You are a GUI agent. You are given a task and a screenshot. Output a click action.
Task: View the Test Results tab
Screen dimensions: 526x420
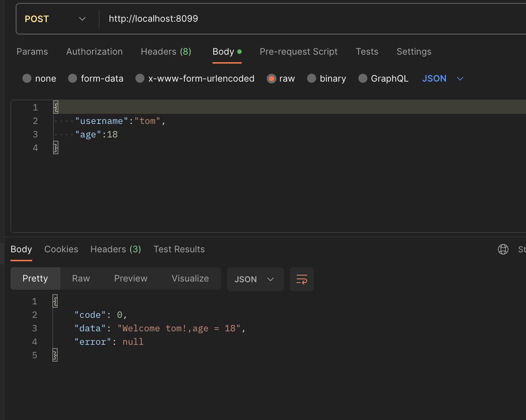click(x=179, y=249)
